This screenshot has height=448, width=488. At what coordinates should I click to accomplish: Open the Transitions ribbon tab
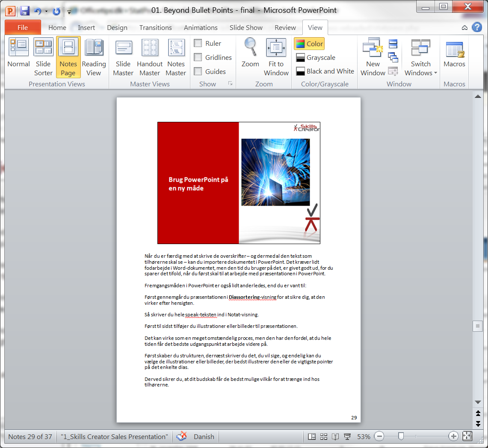(x=155, y=27)
